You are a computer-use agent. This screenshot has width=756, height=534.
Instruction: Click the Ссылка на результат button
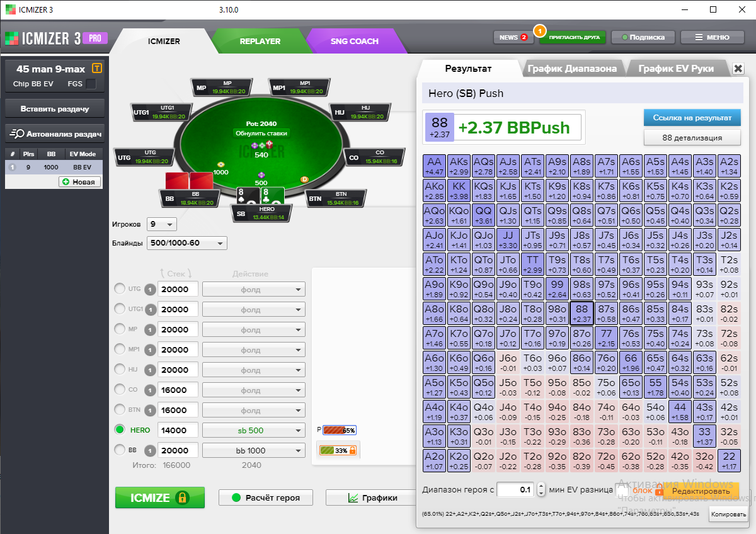(x=692, y=118)
